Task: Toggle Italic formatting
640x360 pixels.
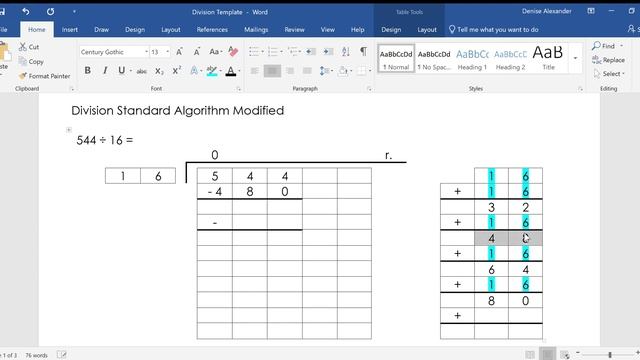Action: click(105, 71)
